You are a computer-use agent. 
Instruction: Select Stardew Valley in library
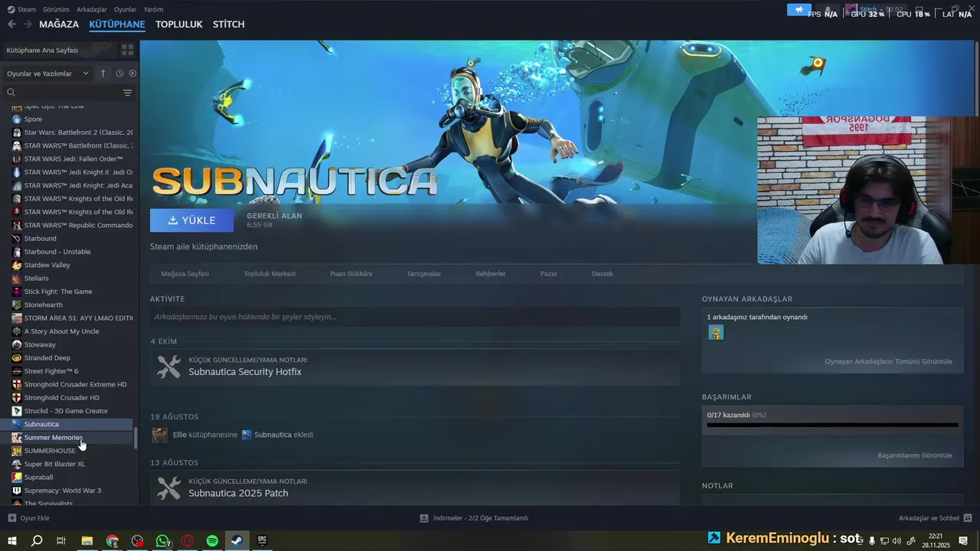[x=47, y=265]
